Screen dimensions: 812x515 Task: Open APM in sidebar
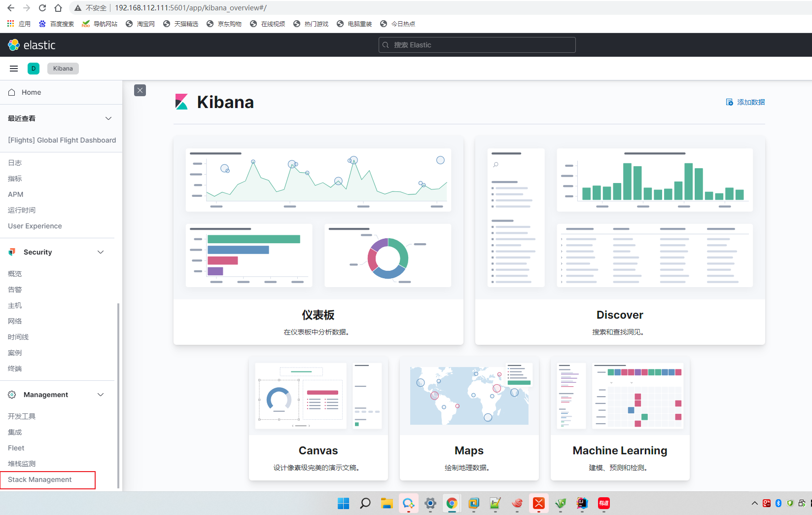16,194
